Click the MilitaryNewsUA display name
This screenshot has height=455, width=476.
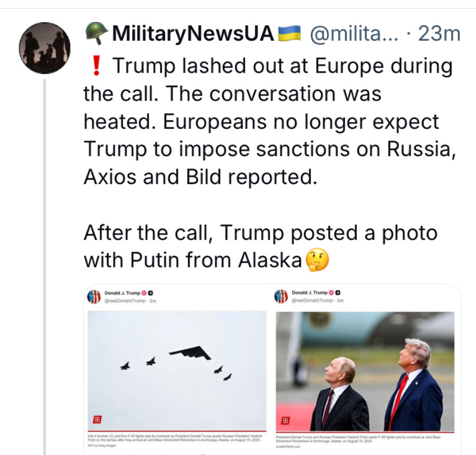pyautogui.click(x=192, y=34)
